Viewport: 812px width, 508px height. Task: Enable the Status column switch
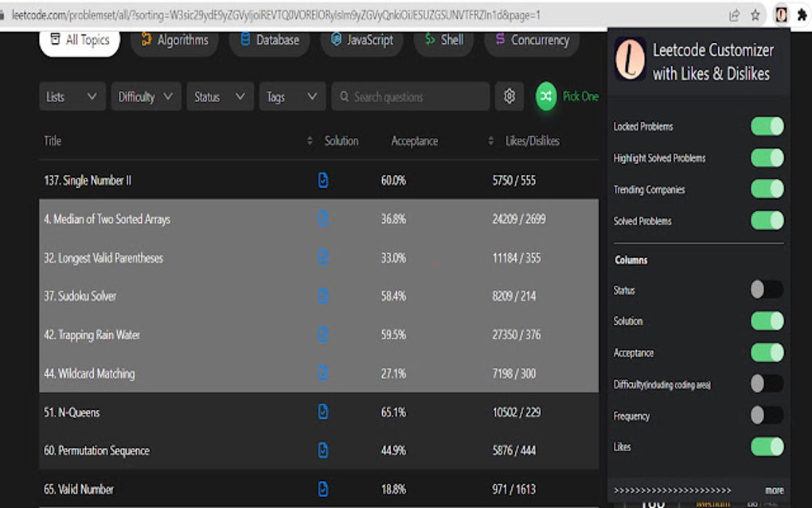(x=767, y=290)
